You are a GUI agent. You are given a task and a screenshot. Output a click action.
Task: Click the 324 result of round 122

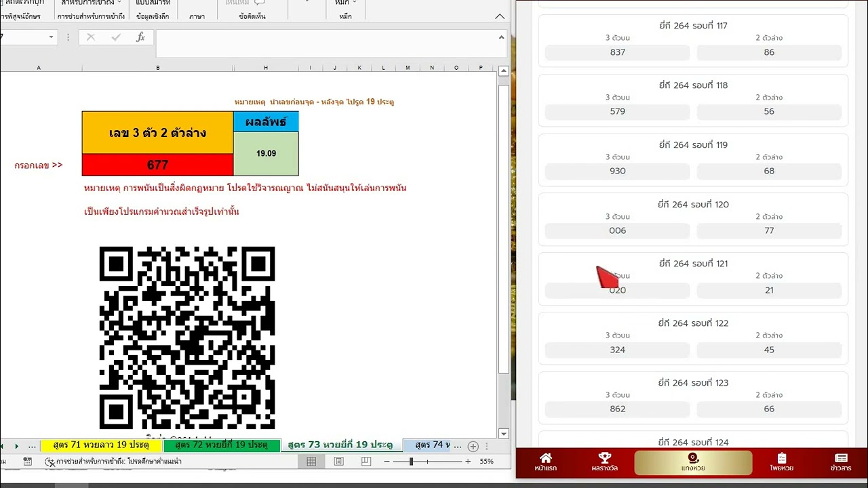coord(618,350)
